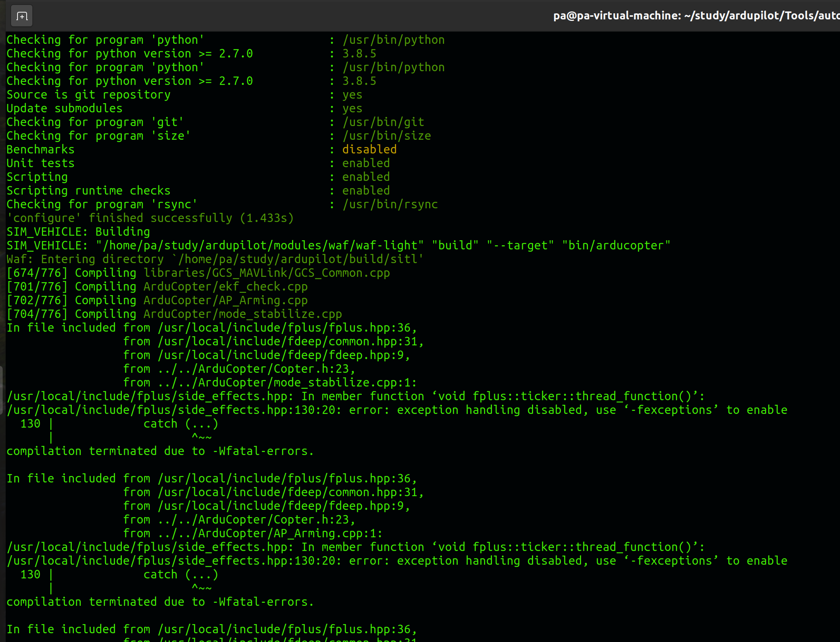840x642 pixels.
Task: Click the compilation terminated -Wfatal-errors line
Action: (160, 451)
